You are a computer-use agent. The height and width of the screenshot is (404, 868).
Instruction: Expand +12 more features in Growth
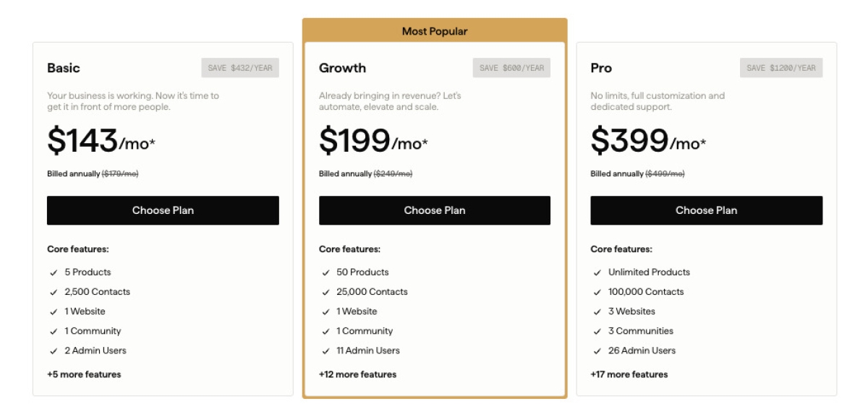(357, 374)
